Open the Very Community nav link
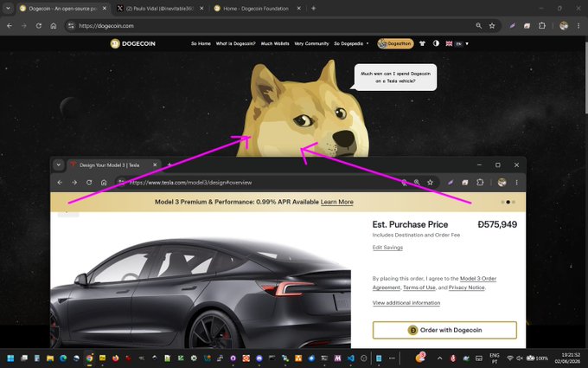588x368 pixels. pyautogui.click(x=311, y=43)
